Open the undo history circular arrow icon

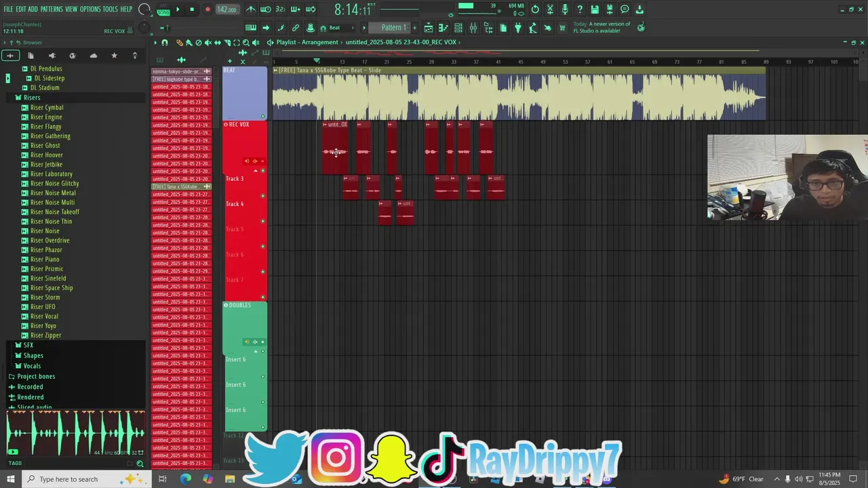pos(535,9)
